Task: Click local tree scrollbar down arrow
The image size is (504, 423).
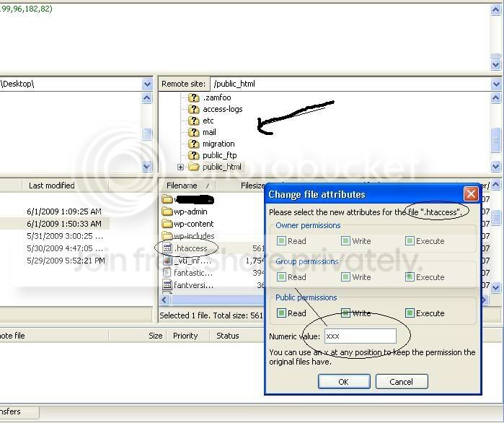Action: pos(147,167)
